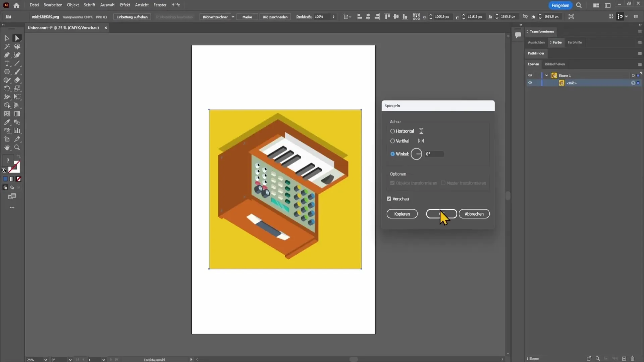Click the horizontal align left icon
The height and width of the screenshot is (362, 644).
pyautogui.click(x=359, y=16)
